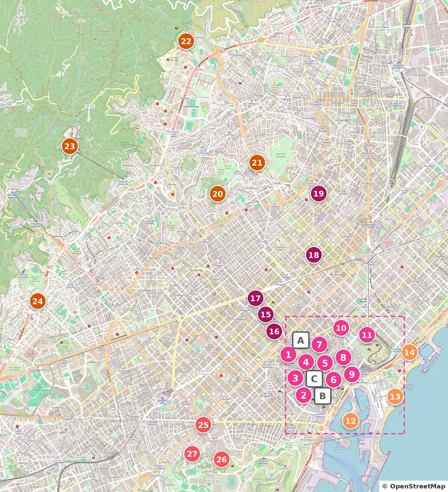
Task: Choose red marker 27
Action: 192,454
